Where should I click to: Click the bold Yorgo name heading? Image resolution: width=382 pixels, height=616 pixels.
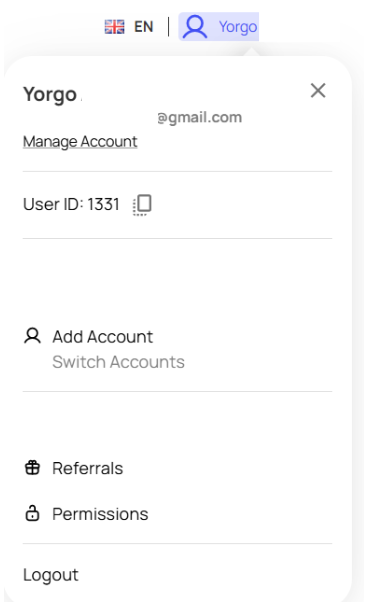(x=50, y=94)
